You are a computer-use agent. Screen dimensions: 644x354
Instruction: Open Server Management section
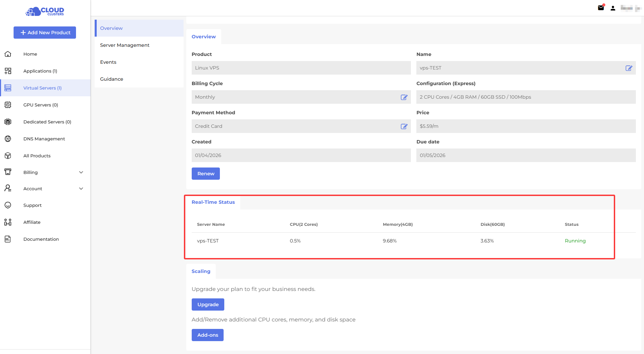(125, 45)
